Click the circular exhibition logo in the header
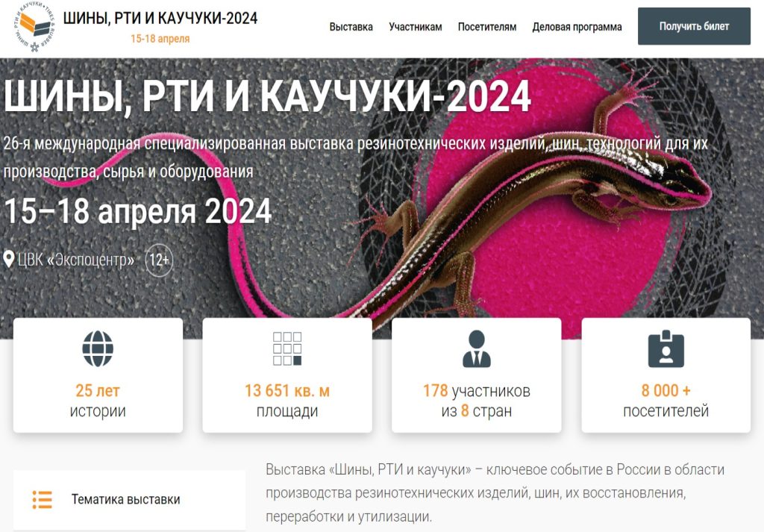 [x=35, y=26]
